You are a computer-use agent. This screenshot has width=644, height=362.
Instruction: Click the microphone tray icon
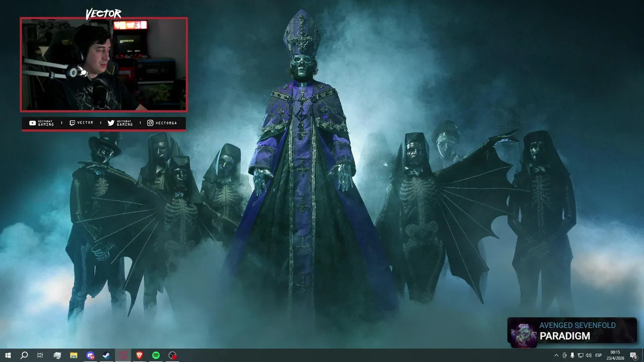click(x=572, y=355)
